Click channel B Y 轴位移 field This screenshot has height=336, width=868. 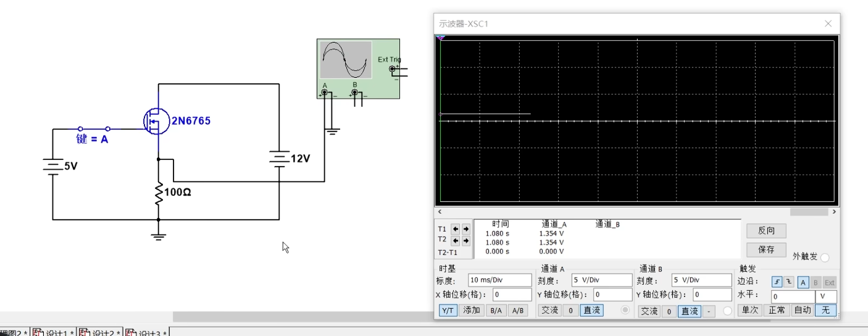click(x=712, y=295)
